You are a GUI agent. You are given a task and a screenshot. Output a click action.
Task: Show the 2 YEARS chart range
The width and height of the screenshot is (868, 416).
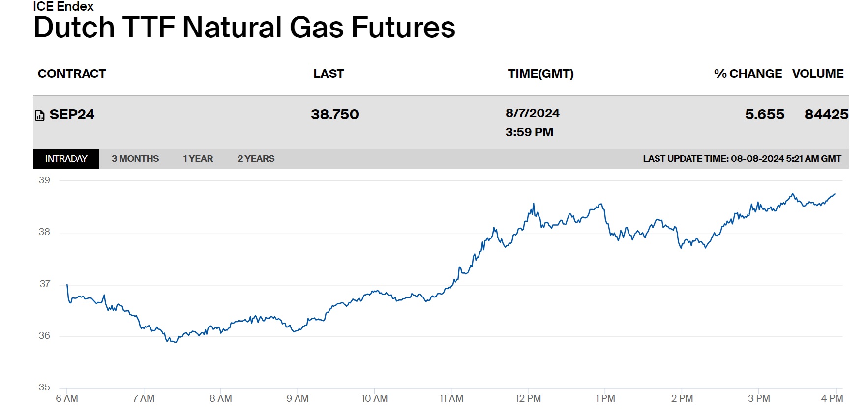click(256, 159)
